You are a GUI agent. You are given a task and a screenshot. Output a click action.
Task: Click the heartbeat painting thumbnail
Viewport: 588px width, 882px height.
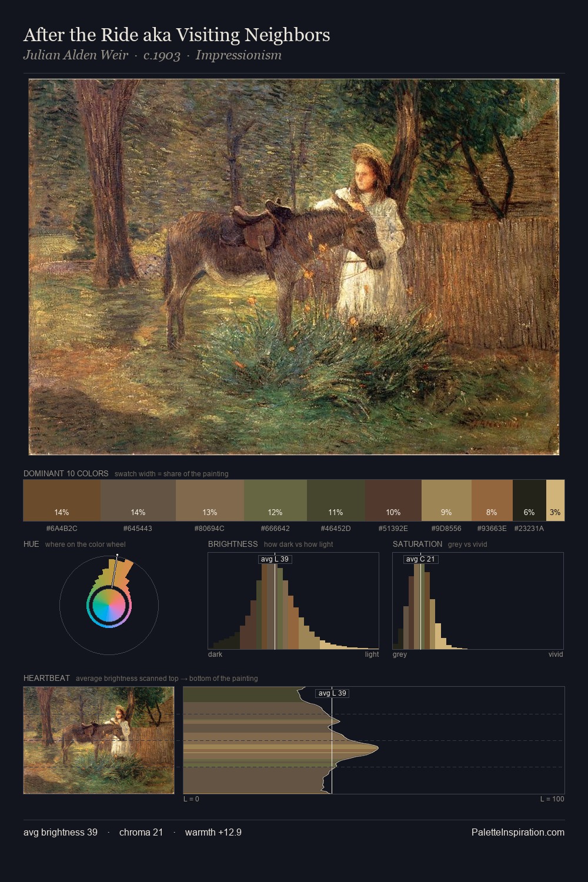99,740
